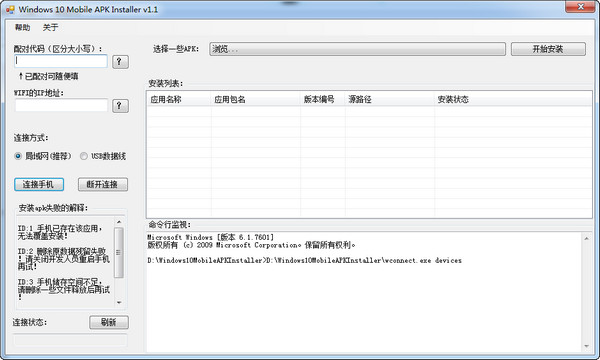Click the down arrow of failure explanation scrollbar
This screenshot has width=600, height=360.
[x=119, y=302]
